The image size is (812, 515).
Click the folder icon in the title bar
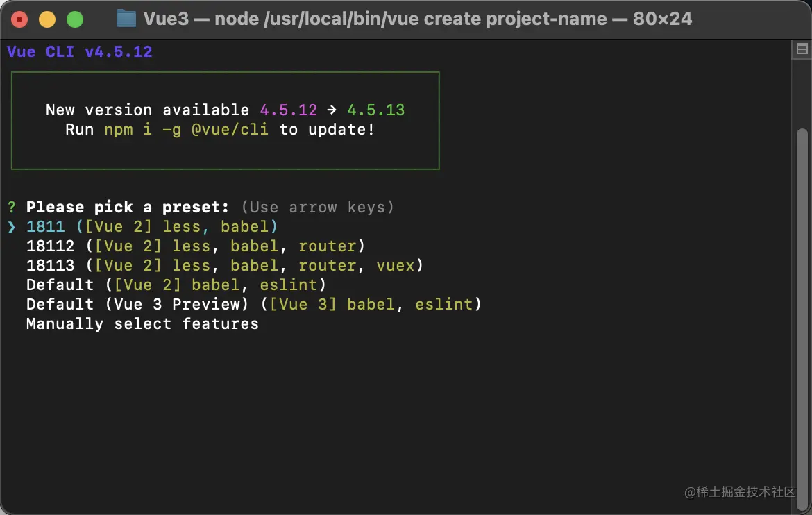pyautogui.click(x=126, y=19)
